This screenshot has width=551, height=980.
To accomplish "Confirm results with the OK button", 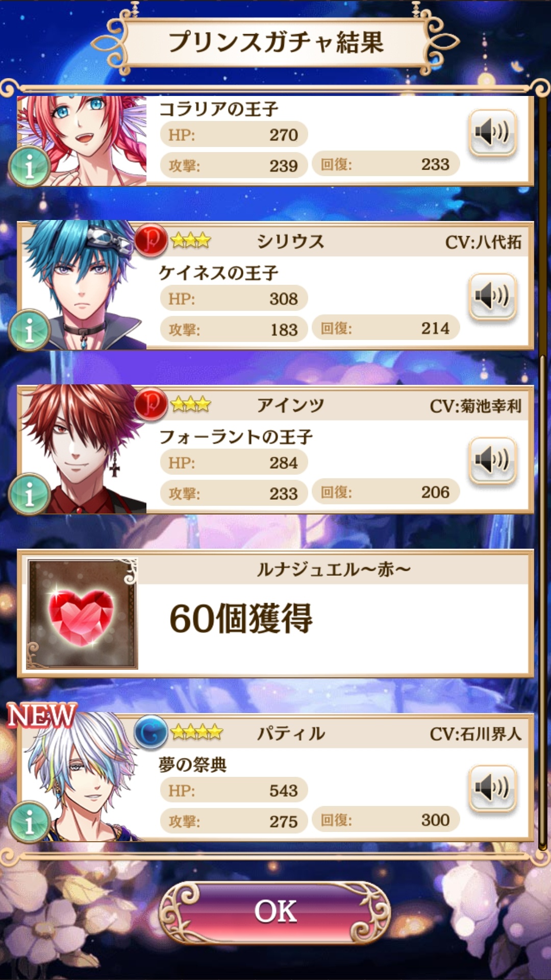I will (x=275, y=912).
